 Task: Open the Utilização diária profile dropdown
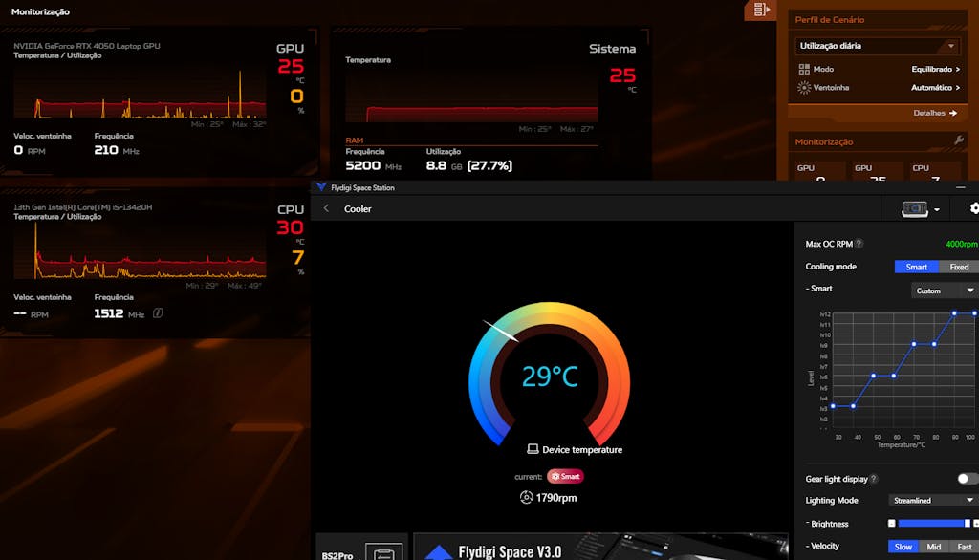tap(878, 46)
